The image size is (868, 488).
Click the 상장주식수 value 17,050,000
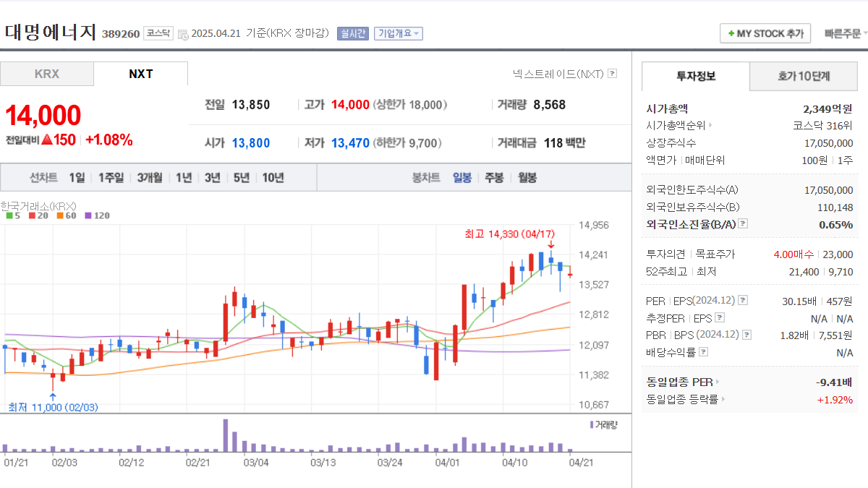[828, 142]
